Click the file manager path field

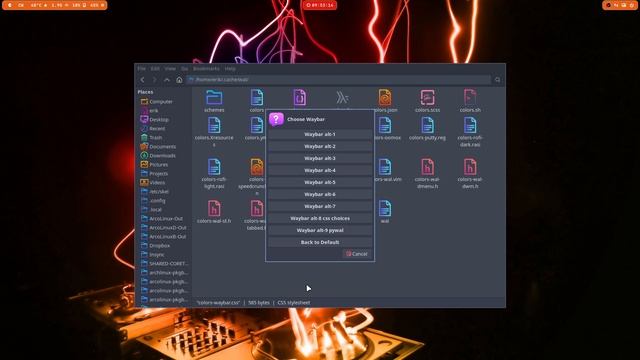point(339,80)
